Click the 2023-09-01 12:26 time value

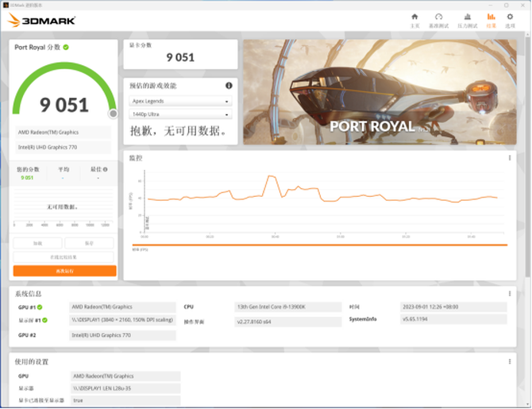(453, 307)
